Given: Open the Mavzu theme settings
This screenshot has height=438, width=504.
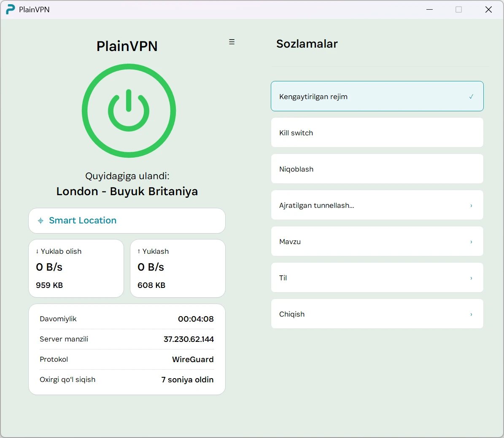Looking at the screenshot, I should (x=377, y=241).
